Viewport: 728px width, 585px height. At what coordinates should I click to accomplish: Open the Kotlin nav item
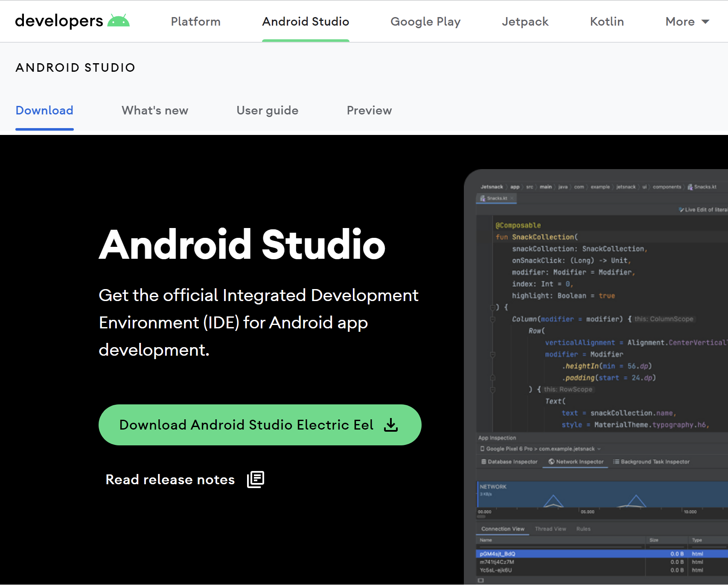click(607, 21)
